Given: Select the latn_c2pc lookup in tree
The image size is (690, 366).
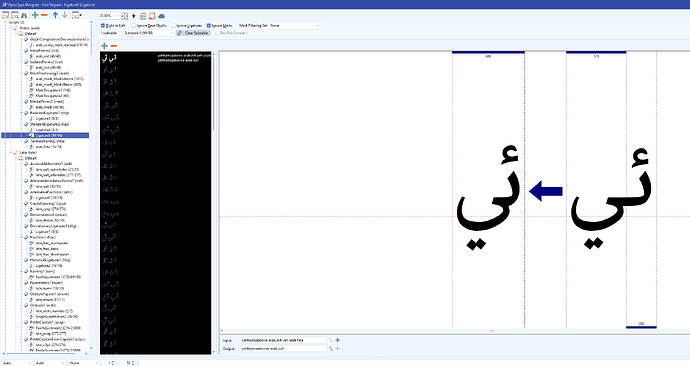Looking at the screenshot, I should click(x=51, y=345).
